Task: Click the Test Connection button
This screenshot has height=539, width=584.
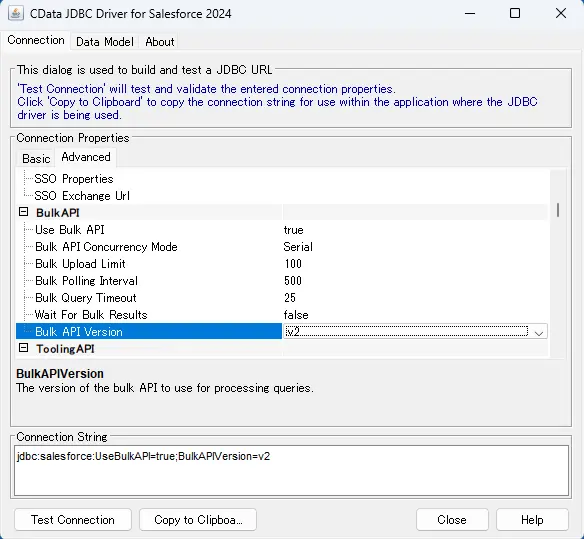Action: tap(73, 520)
